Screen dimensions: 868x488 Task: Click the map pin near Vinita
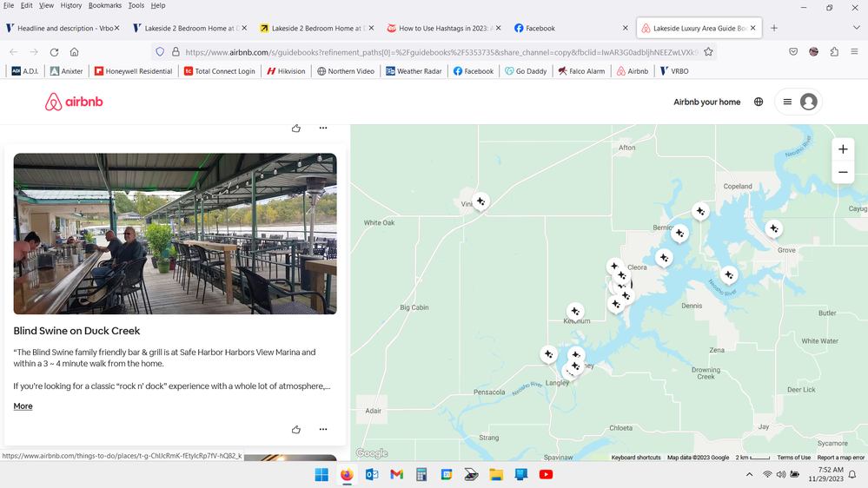tap(480, 201)
